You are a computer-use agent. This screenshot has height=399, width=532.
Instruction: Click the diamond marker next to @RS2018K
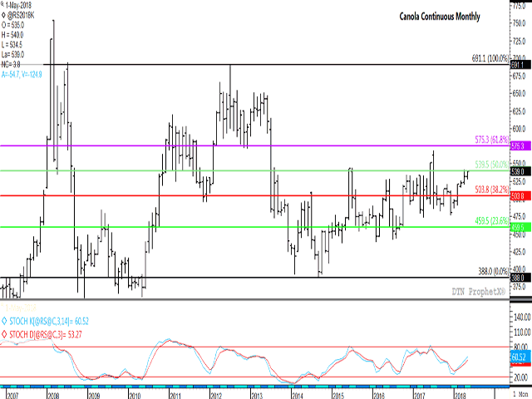[4, 13]
